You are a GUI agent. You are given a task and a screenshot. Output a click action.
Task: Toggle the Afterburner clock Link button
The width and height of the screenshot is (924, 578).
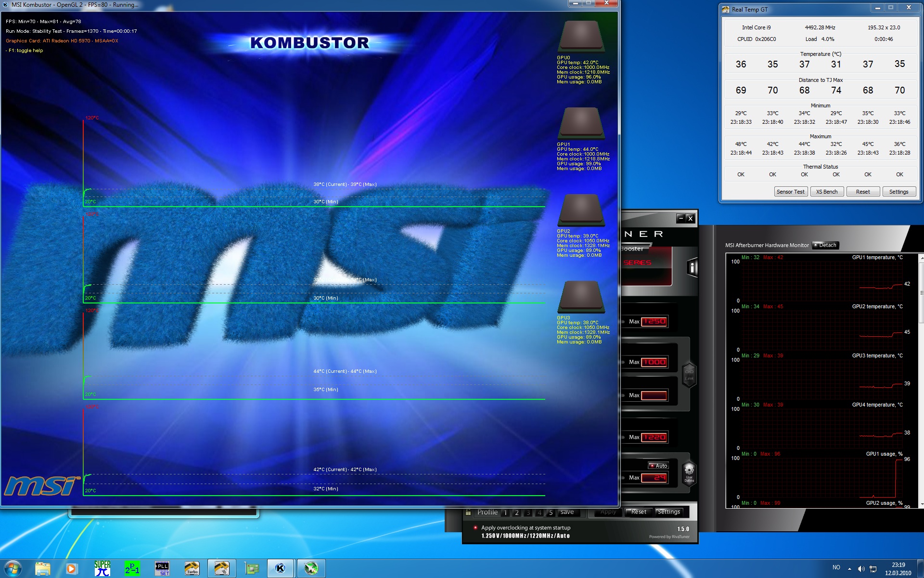click(x=689, y=375)
